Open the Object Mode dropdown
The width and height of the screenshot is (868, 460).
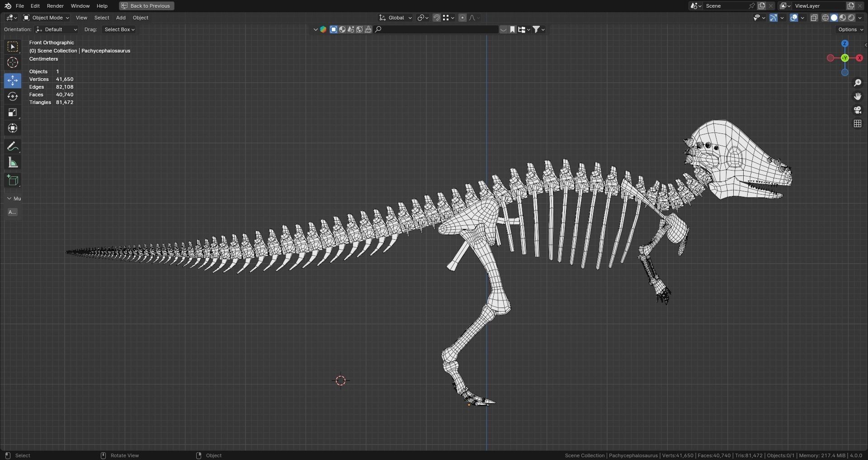[x=46, y=18]
